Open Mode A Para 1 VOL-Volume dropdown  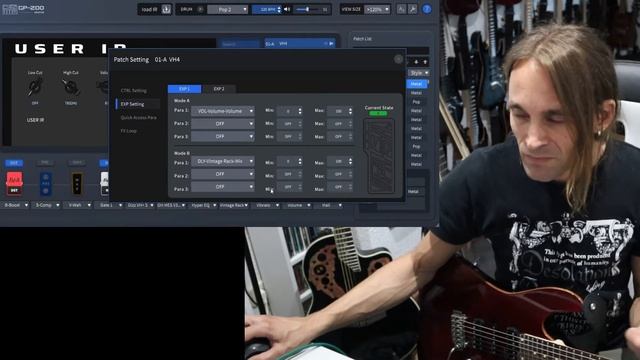pos(222,111)
